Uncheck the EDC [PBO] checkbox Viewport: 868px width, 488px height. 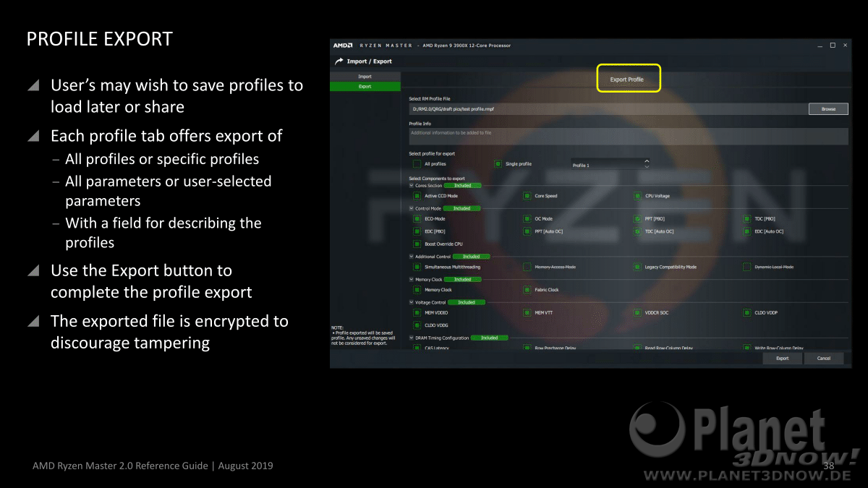point(417,231)
